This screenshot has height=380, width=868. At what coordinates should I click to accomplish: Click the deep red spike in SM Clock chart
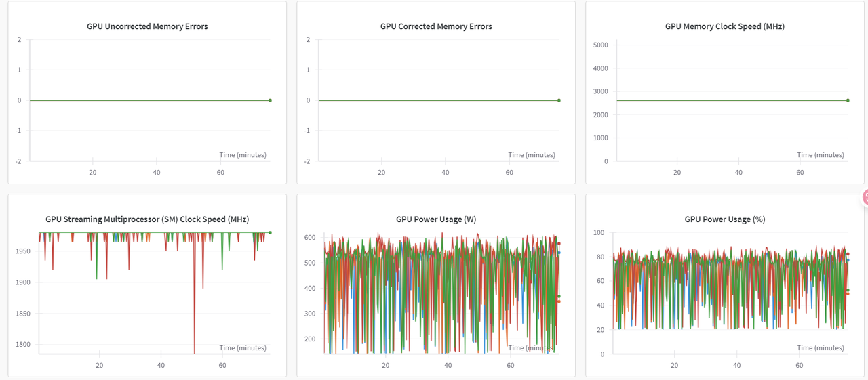[x=195, y=318]
